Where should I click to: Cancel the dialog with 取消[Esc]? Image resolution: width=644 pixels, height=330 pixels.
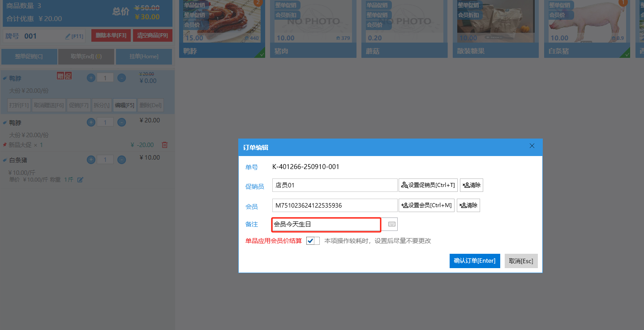[521, 261]
